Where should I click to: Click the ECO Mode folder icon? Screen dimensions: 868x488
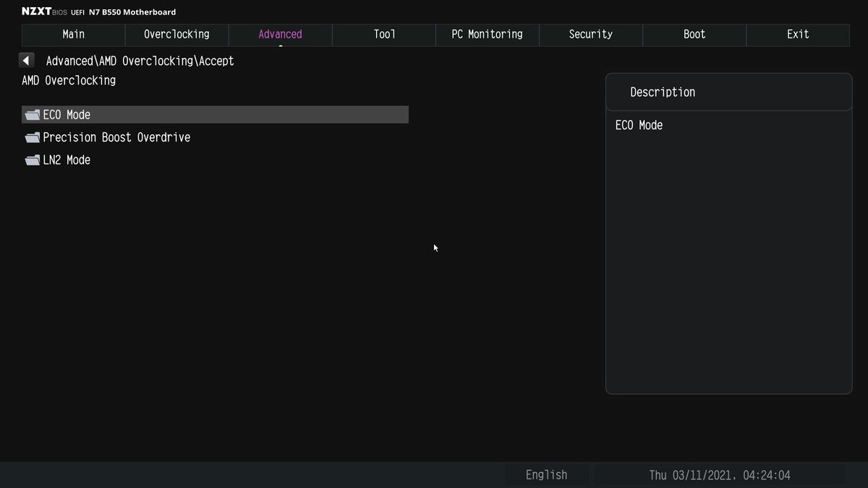tap(33, 115)
